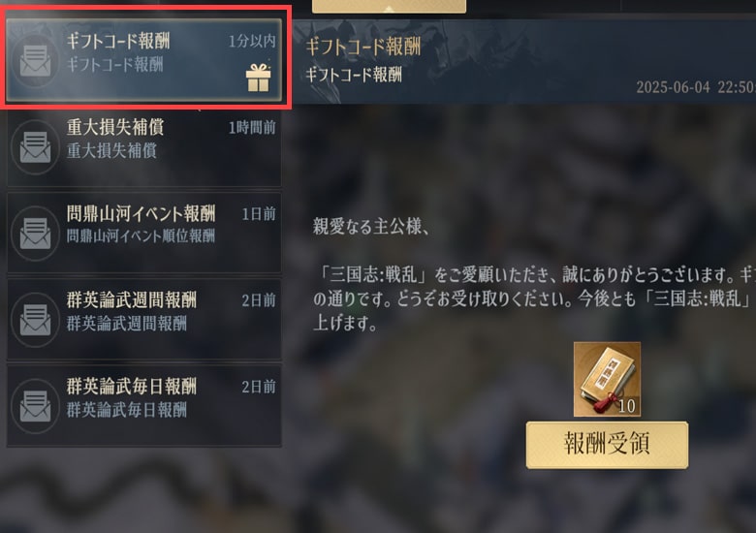756x533 pixels.
Task: Click the 1時間前 timestamp on compensation mail
Action: pos(252,127)
